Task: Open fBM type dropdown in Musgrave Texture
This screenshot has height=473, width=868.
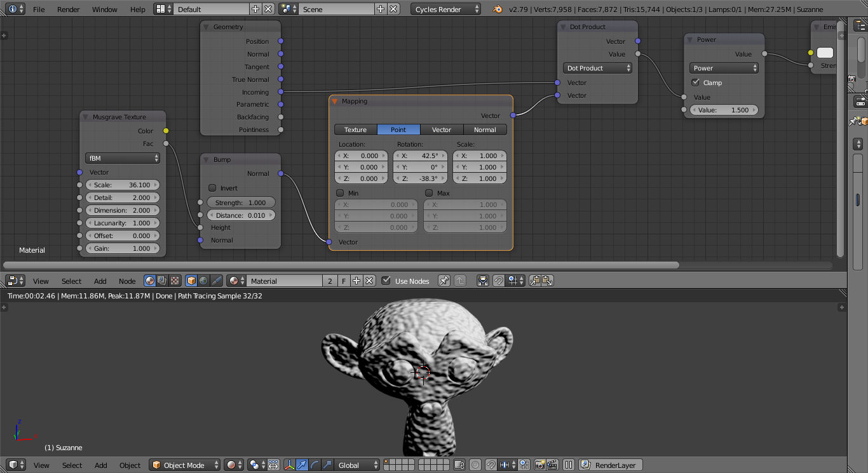Action: (122, 158)
